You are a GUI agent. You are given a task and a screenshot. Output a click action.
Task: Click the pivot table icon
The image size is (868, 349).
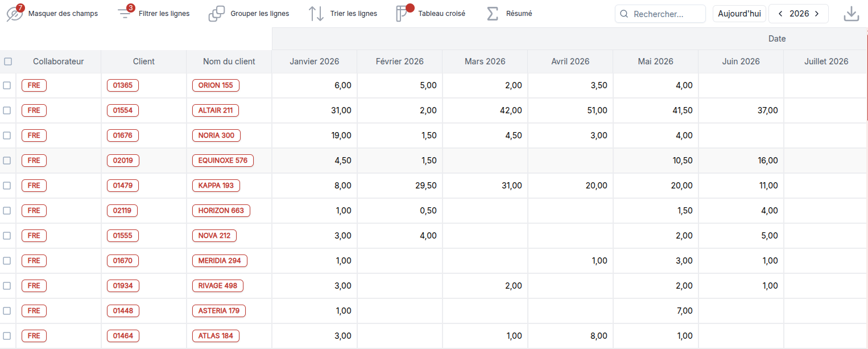(403, 14)
